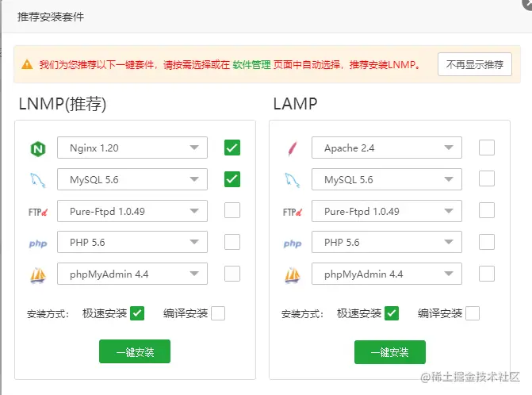
Task: Check the Pure-Ftpd checkbox in LAMP
Action: pos(487,210)
